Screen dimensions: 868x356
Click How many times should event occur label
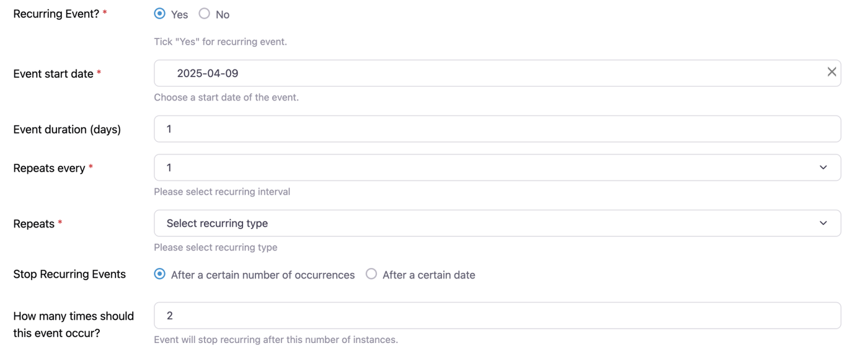(x=73, y=324)
